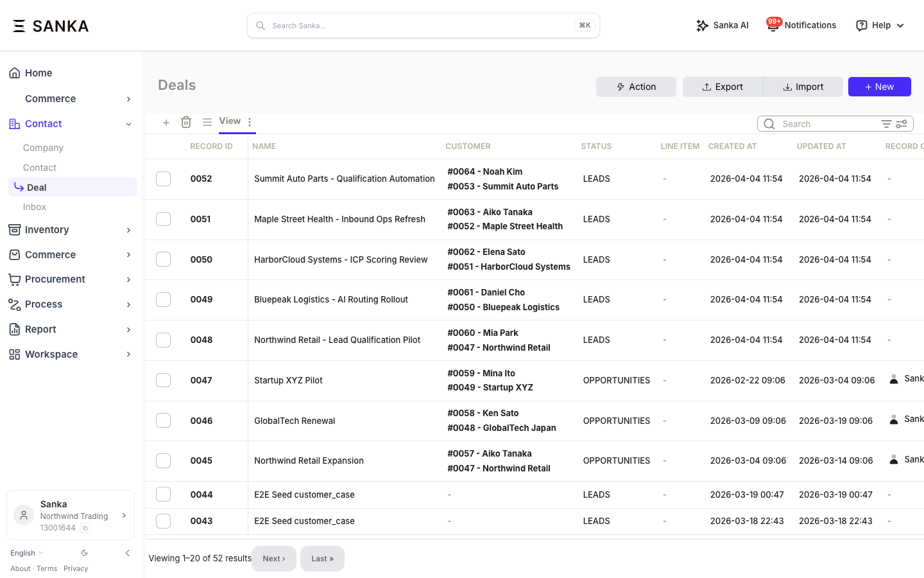
Task: Go to Next page of results
Action: tap(273, 559)
